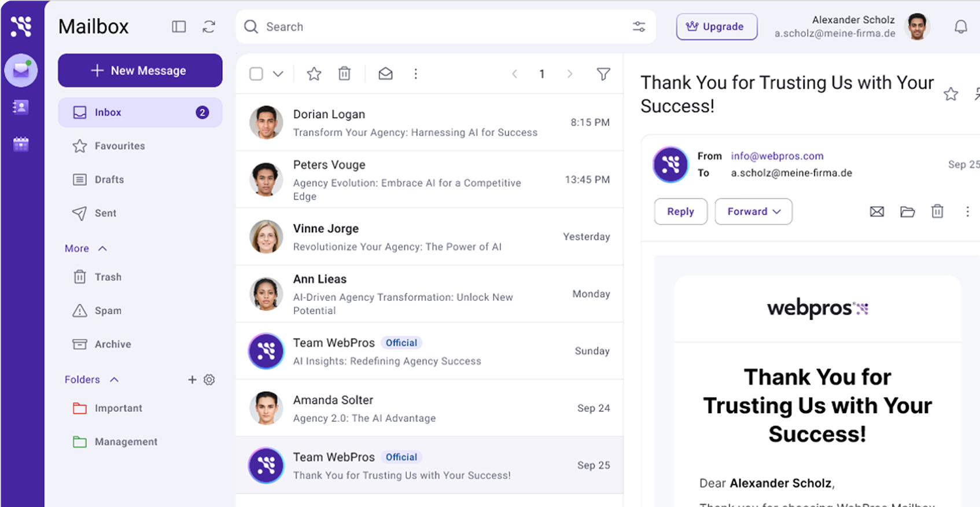Open the Calendar icon in left rail
The image size is (980, 507).
click(21, 144)
